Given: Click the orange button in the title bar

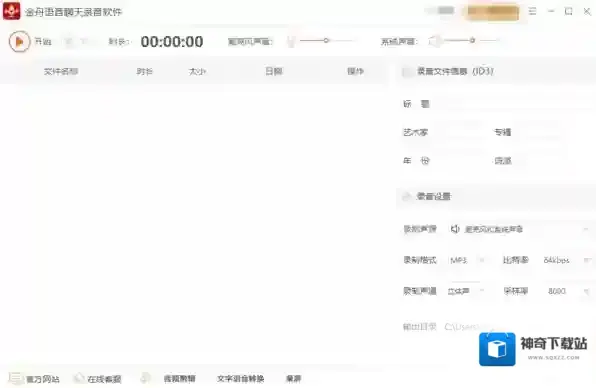Looking at the screenshot, I should coord(493,12).
